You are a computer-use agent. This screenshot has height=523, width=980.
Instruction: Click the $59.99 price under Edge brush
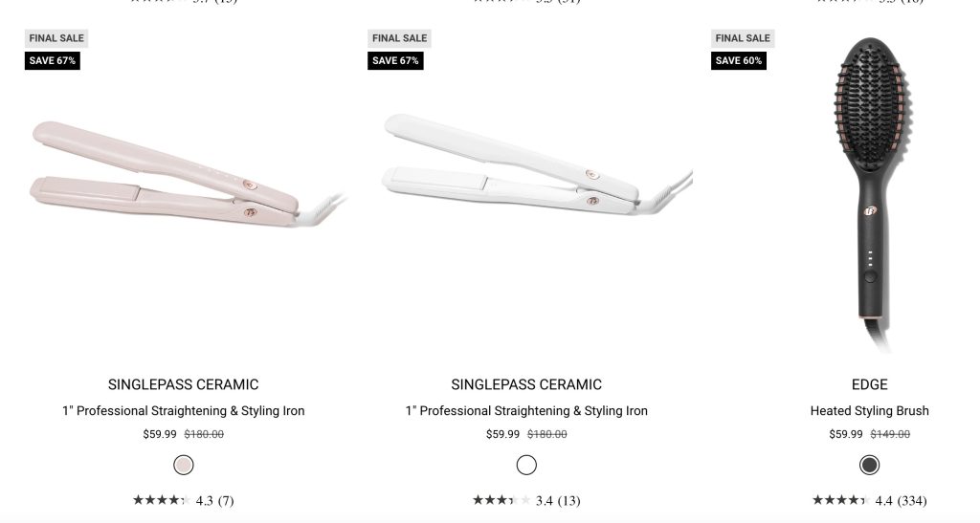pyautogui.click(x=846, y=434)
